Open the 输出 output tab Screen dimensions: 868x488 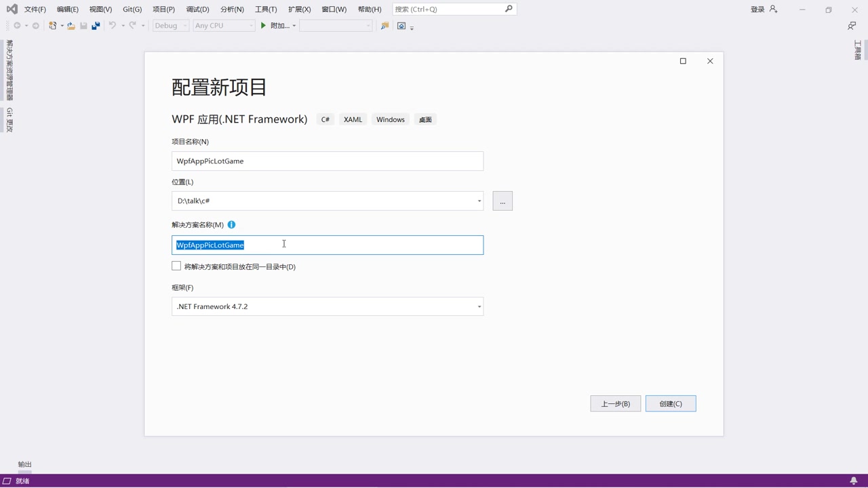click(25, 464)
